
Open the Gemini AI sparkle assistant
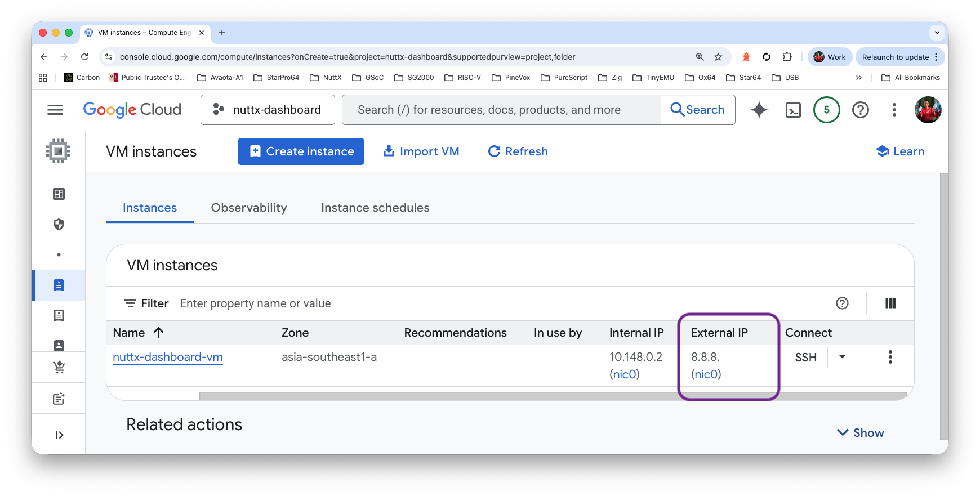(759, 110)
